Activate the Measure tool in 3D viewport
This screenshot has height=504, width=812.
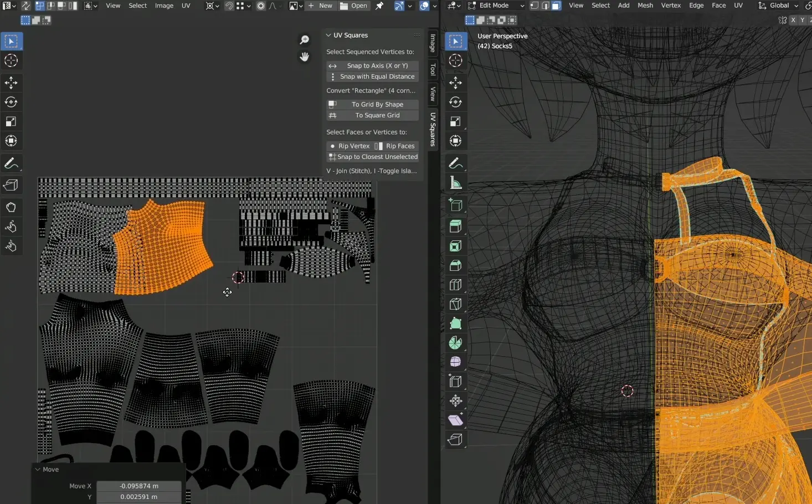(x=455, y=183)
